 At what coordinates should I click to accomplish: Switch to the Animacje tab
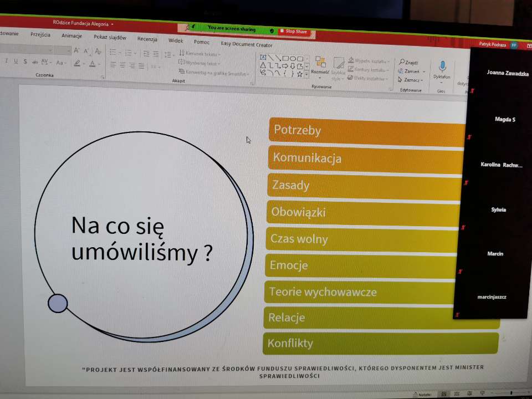coord(71,35)
